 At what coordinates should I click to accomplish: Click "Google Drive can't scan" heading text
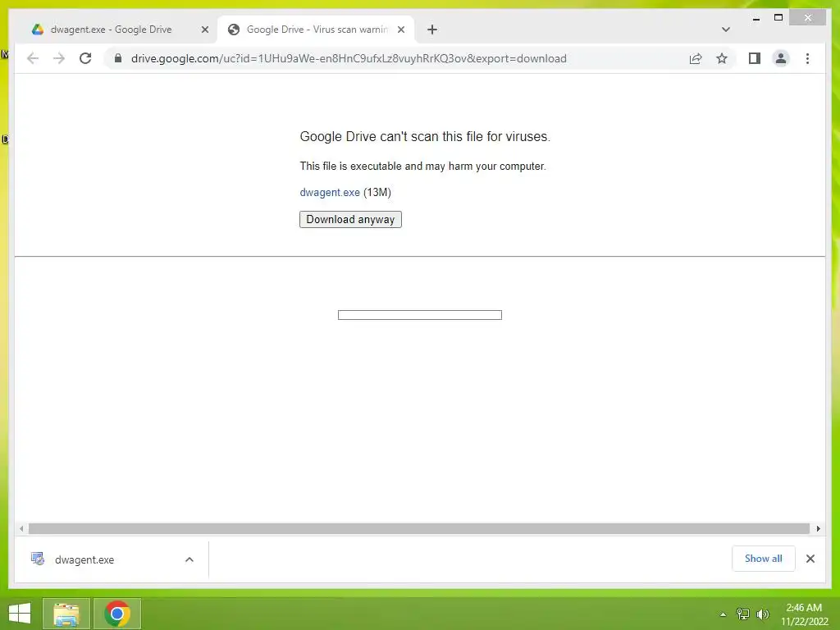pos(425,137)
